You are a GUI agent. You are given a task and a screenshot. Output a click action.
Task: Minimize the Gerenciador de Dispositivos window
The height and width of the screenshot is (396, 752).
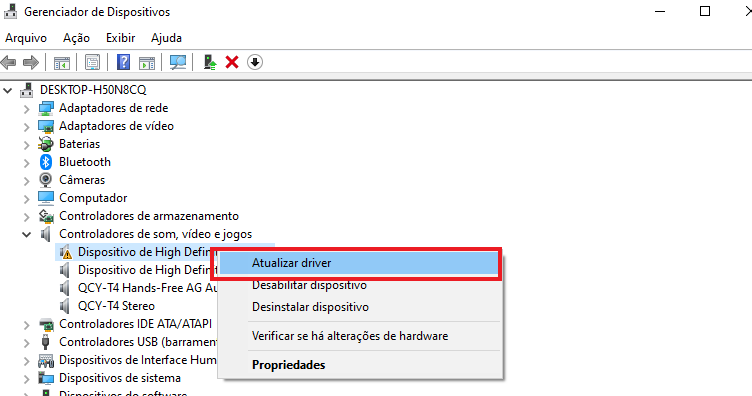(660, 11)
